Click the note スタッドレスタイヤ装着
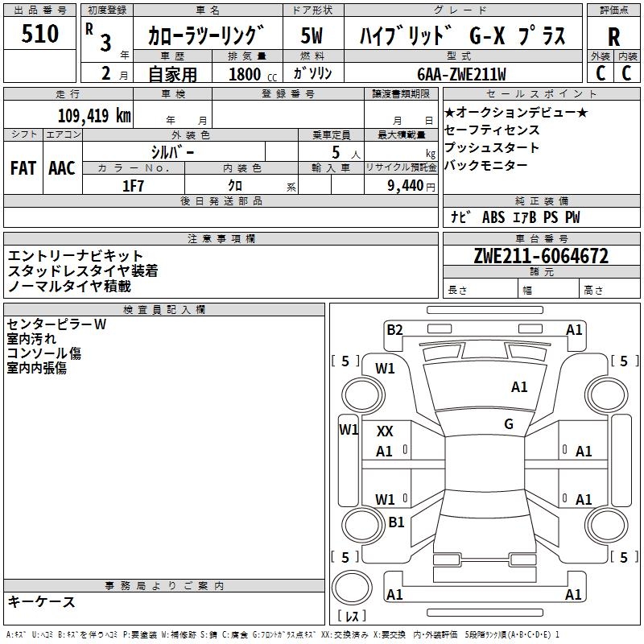Viewport: 644px width, 644px height. [x=83, y=270]
